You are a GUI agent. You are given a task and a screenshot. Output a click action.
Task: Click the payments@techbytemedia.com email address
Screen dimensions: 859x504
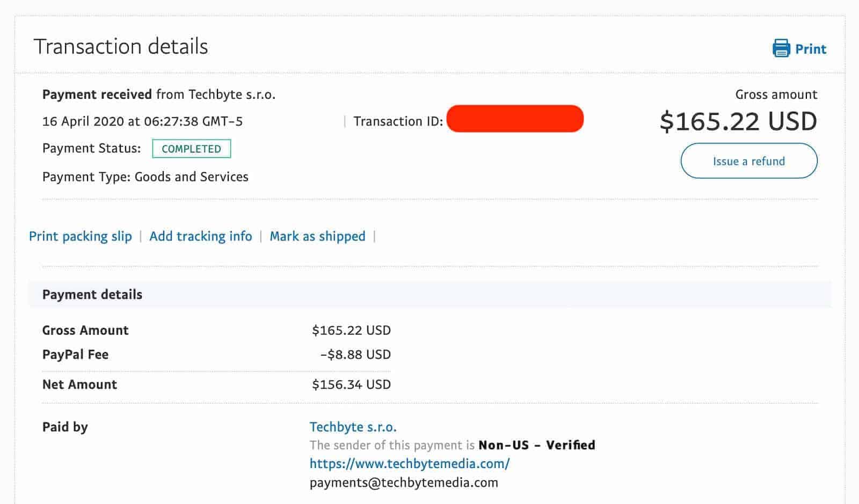[x=404, y=482]
